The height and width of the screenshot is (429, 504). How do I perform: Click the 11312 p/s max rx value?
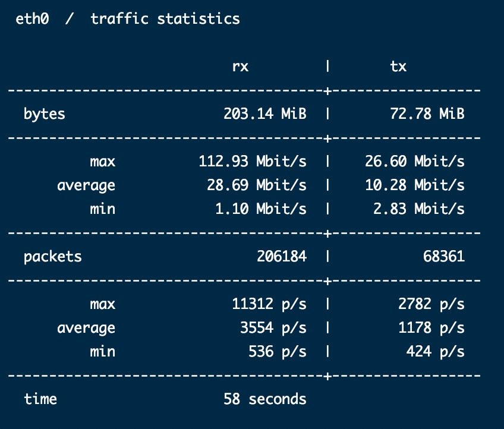click(269, 304)
